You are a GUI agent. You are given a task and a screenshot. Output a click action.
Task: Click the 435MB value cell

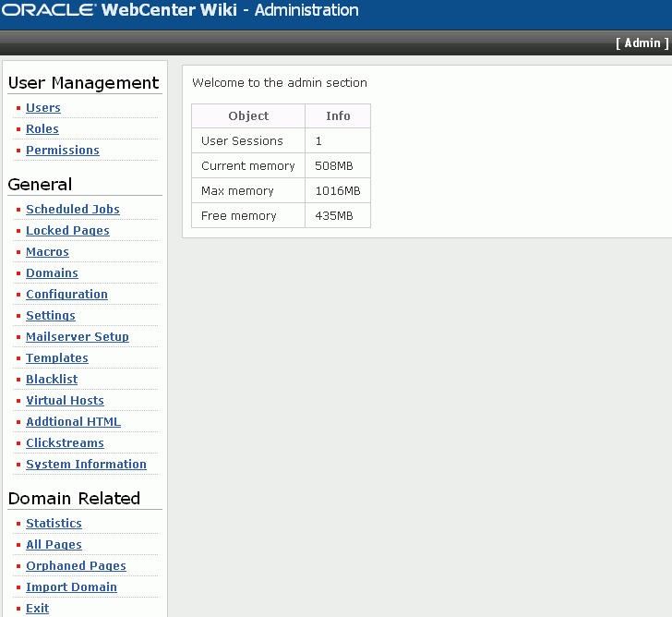pyautogui.click(x=338, y=215)
